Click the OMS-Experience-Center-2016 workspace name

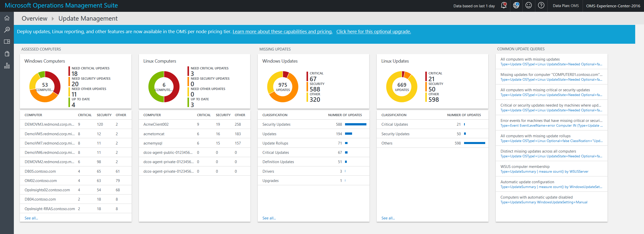tap(613, 6)
